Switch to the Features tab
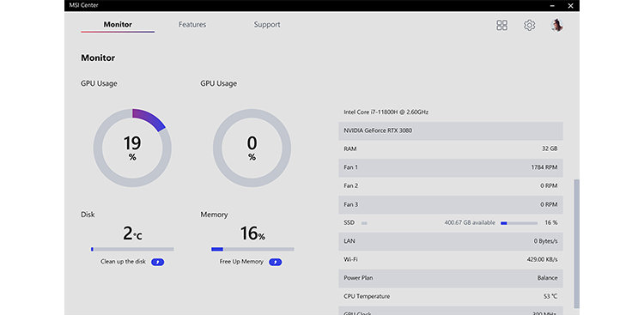 (192, 25)
